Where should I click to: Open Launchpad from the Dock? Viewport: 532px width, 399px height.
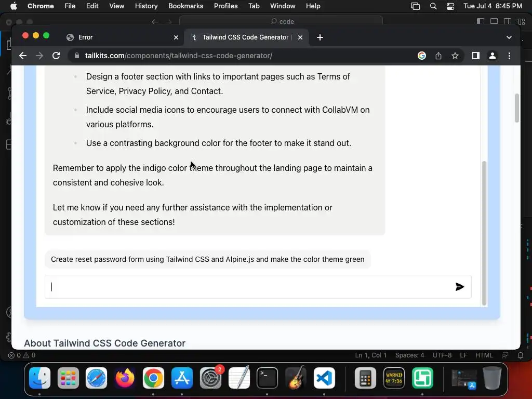tap(68, 378)
